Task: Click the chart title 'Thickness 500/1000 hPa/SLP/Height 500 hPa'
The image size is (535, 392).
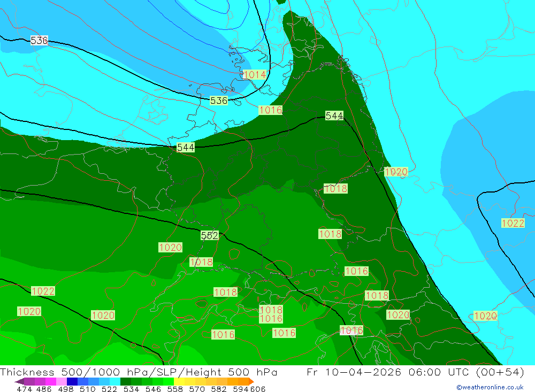Action: (139, 372)
